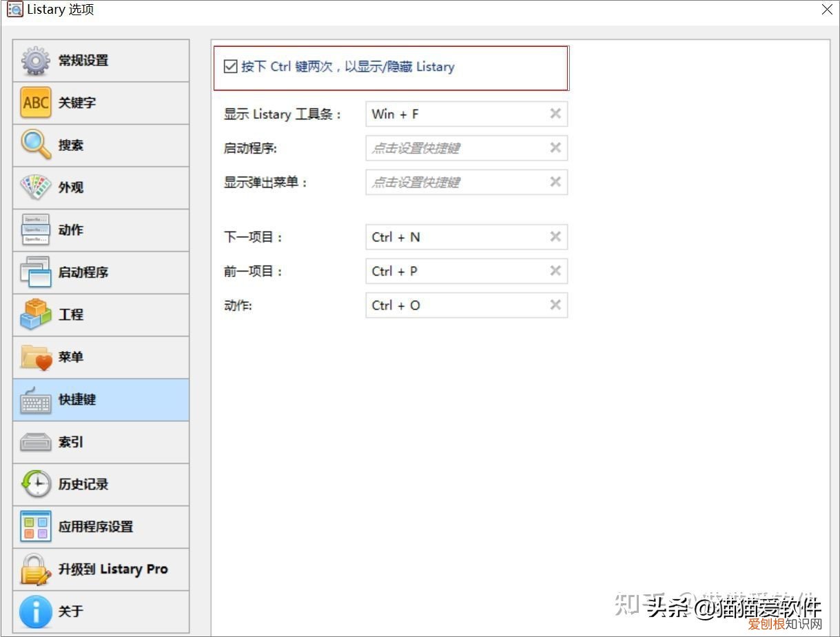Click the magnifier icon for 搜索
Viewport: 840px width, 637px height.
[x=35, y=145]
